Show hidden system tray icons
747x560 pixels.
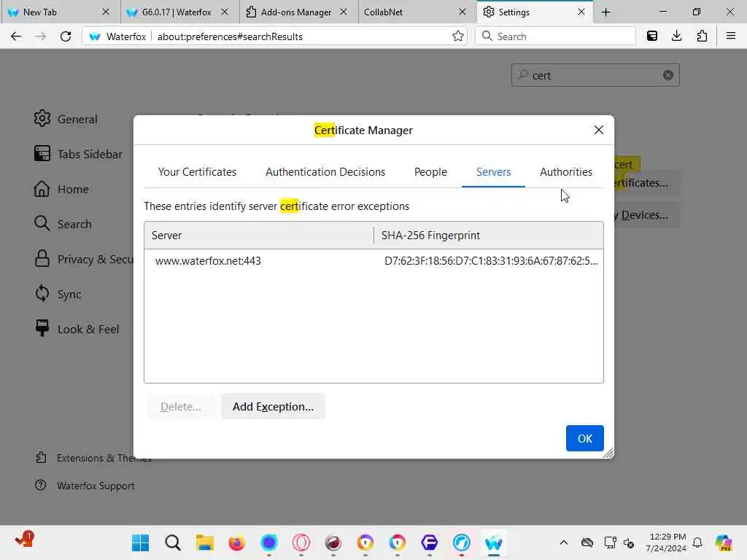click(564, 542)
